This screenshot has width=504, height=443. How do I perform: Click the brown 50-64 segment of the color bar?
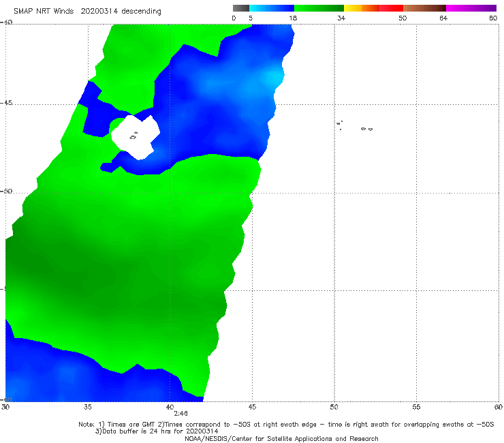tap(424, 8)
